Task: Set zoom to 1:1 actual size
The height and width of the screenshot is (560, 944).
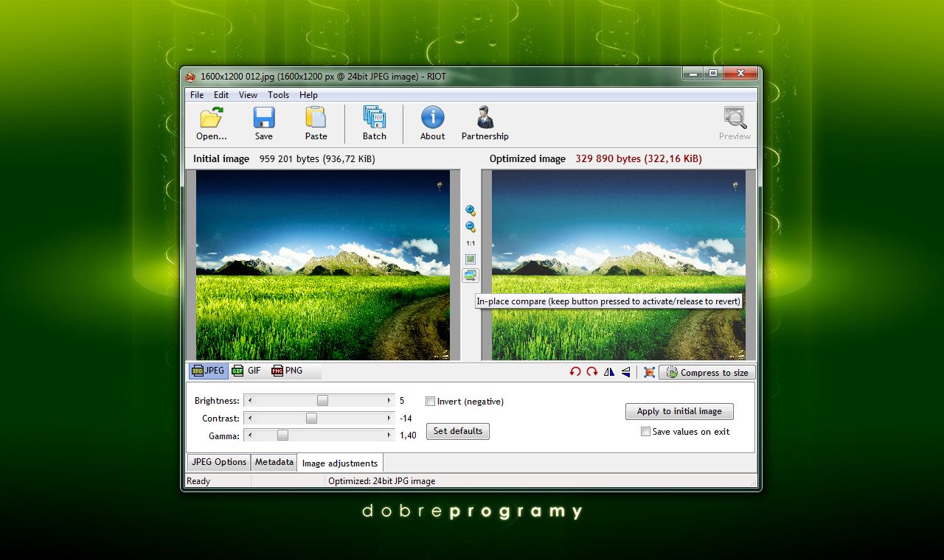Action: 471,243
